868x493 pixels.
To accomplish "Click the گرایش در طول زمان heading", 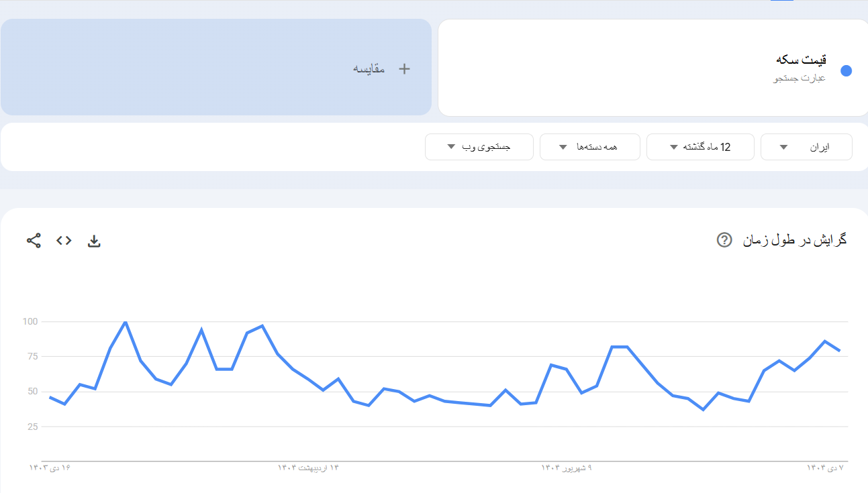I will tap(795, 240).
